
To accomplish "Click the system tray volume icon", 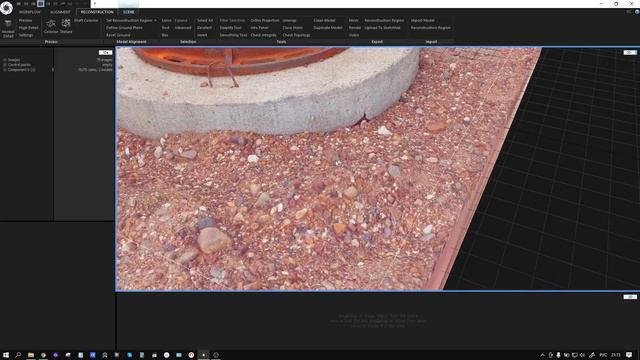I will coord(582,355).
